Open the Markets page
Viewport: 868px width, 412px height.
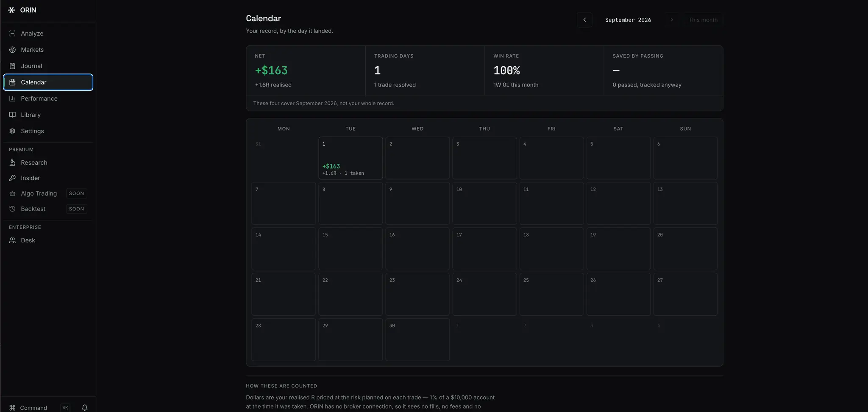click(48, 50)
